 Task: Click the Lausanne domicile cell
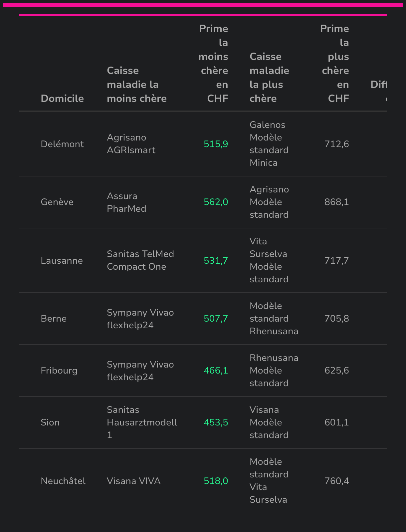click(62, 260)
